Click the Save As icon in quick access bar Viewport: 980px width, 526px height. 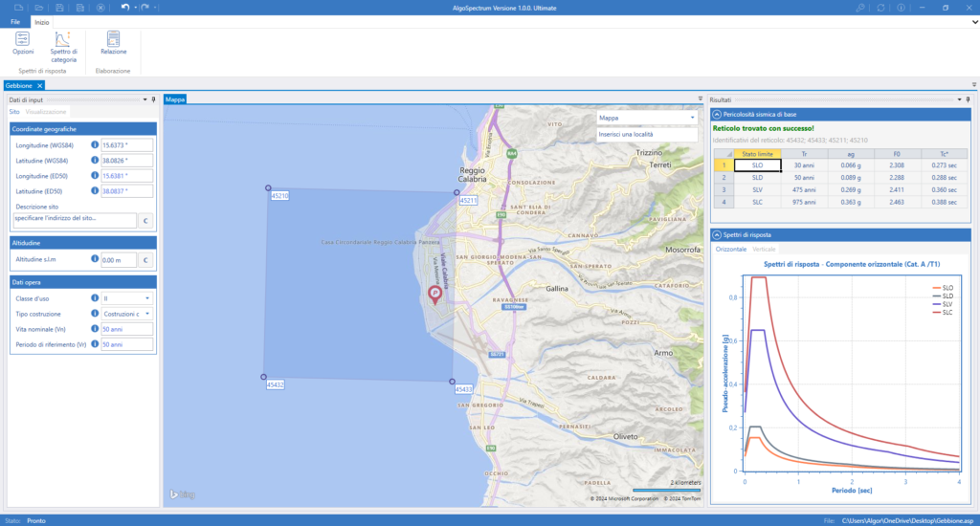pyautogui.click(x=80, y=8)
